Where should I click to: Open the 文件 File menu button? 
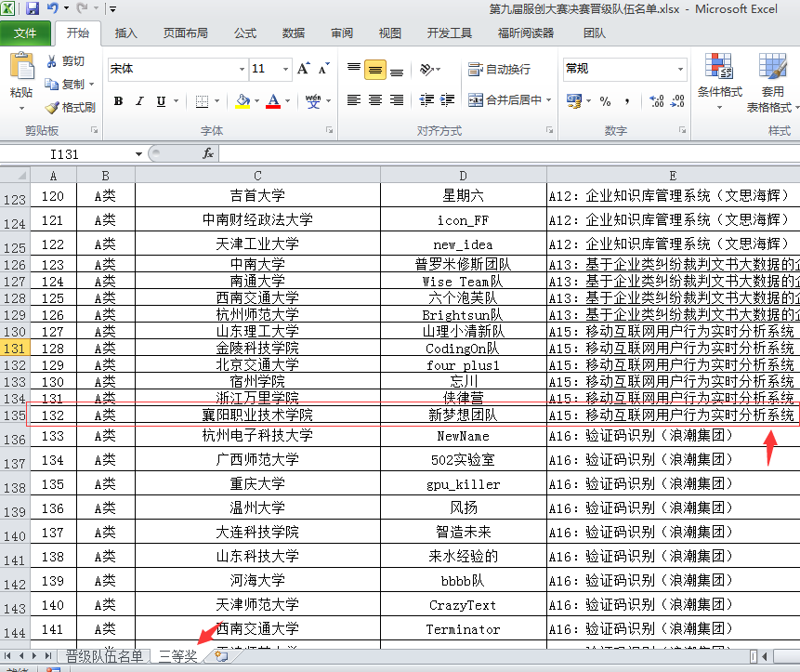[25, 33]
